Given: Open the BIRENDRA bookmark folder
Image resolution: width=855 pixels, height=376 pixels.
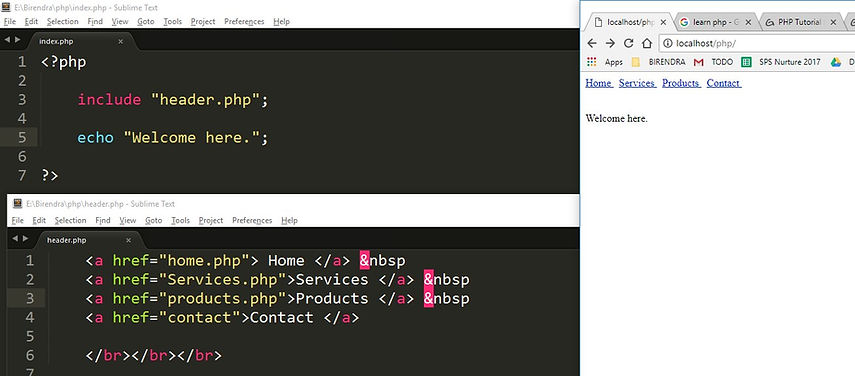Looking at the screenshot, I should 658,62.
